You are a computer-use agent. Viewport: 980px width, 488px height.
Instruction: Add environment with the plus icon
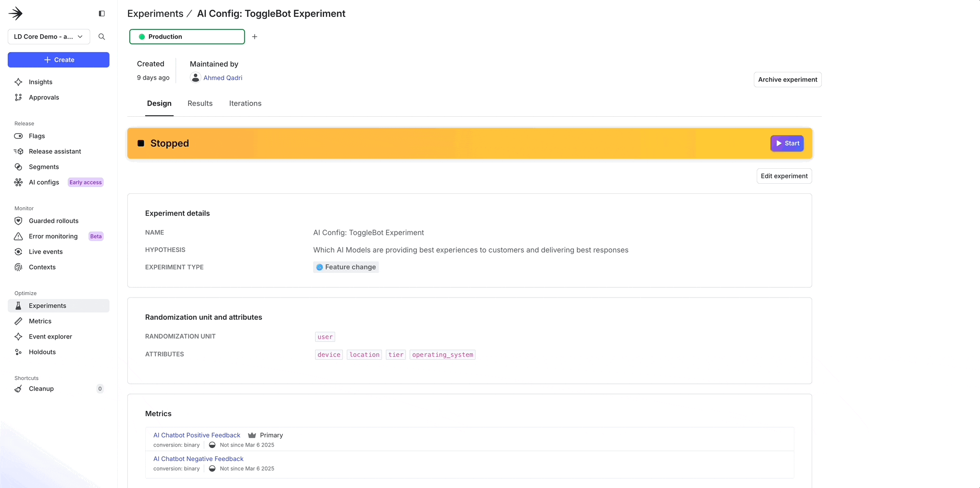click(255, 37)
